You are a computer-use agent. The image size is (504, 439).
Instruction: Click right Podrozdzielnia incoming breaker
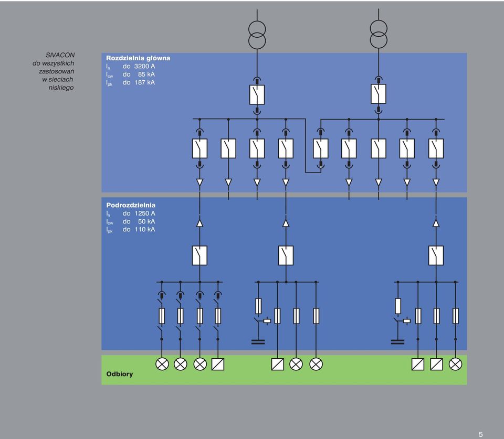[x=436, y=255]
